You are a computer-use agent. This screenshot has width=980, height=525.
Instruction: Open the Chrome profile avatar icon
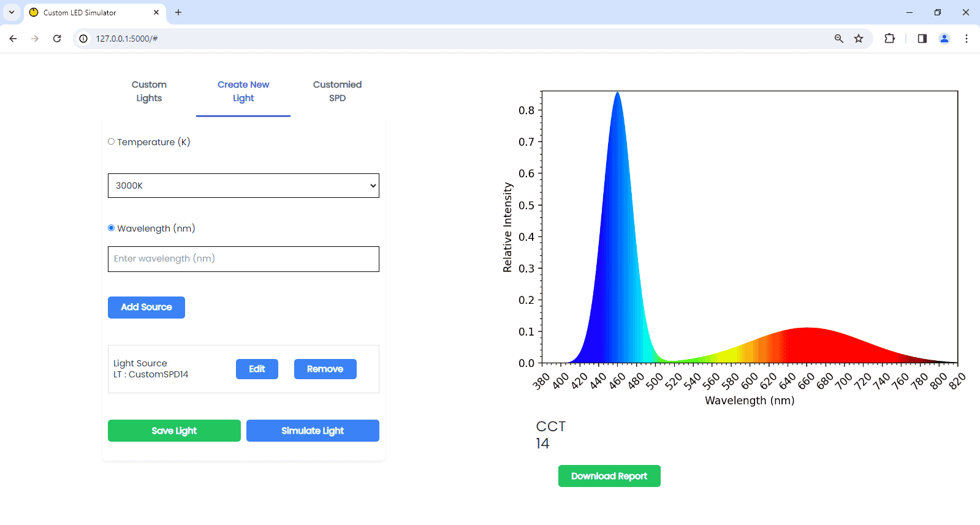pyautogui.click(x=944, y=39)
